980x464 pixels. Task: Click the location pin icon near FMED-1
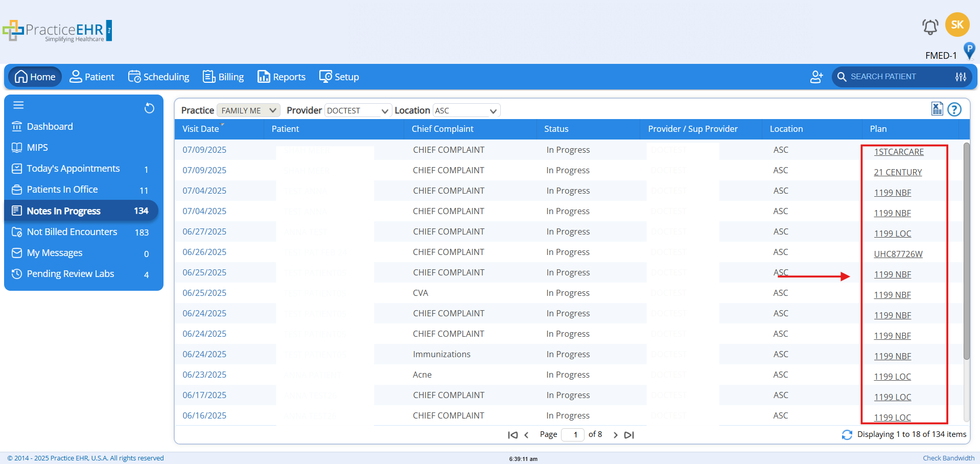(x=969, y=51)
